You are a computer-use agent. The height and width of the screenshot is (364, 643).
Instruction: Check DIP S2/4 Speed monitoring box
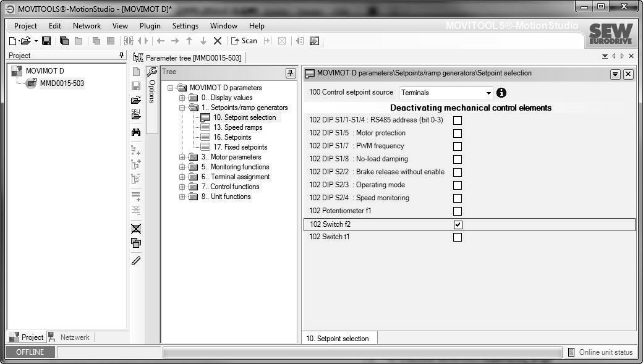click(458, 198)
